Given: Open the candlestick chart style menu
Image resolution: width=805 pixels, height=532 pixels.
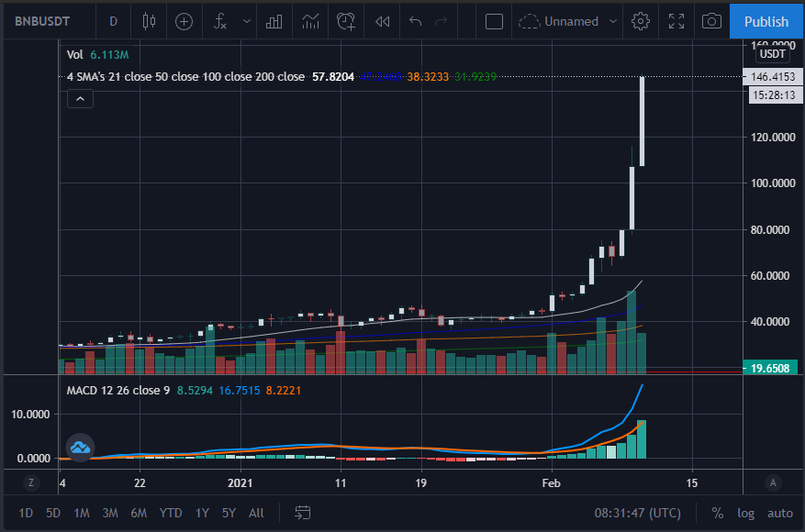Looking at the screenshot, I should pos(149,21).
